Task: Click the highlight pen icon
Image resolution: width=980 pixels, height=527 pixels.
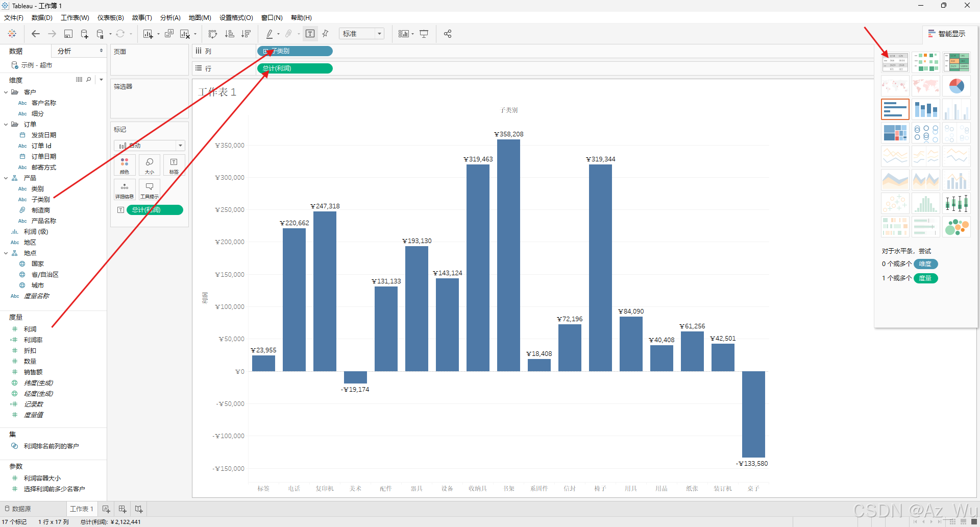Action: point(269,34)
